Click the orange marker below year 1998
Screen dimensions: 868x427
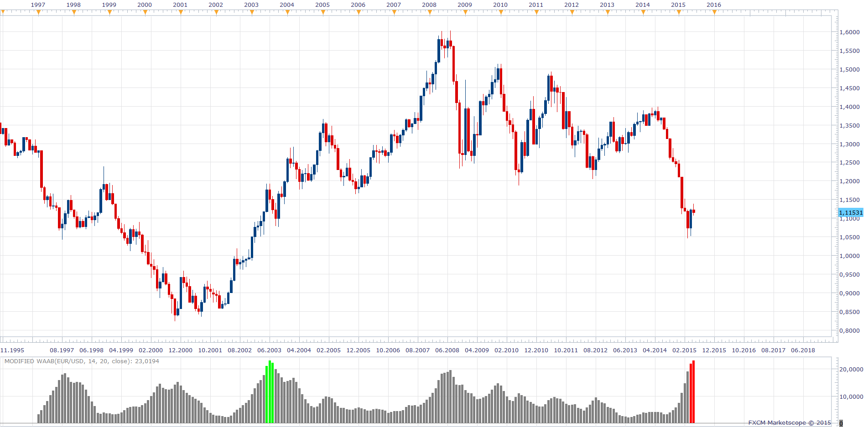[74, 12]
